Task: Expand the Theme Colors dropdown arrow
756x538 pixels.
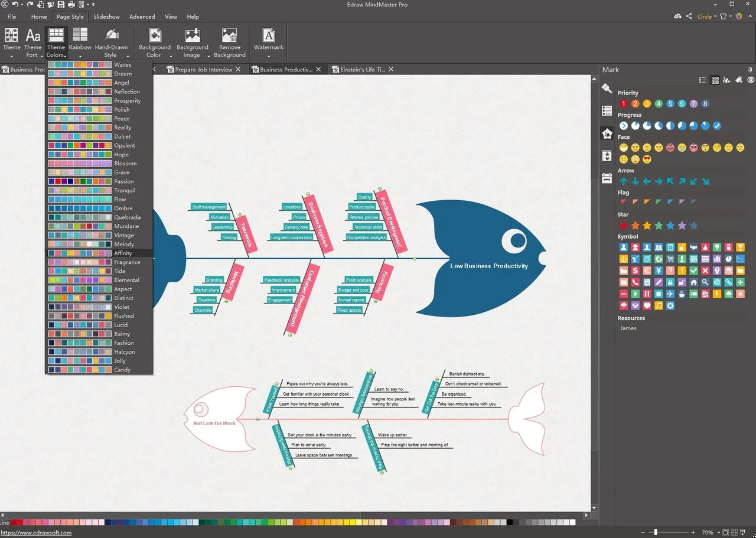Action: tap(66, 56)
